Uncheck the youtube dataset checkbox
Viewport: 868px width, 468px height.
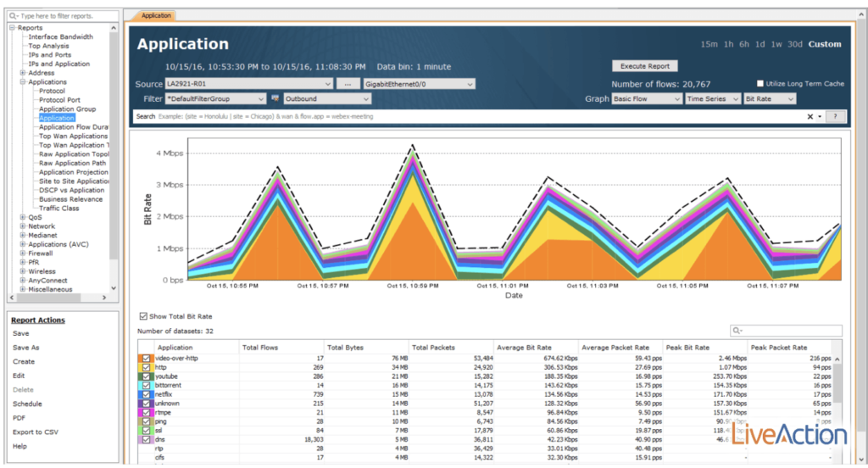click(x=147, y=376)
